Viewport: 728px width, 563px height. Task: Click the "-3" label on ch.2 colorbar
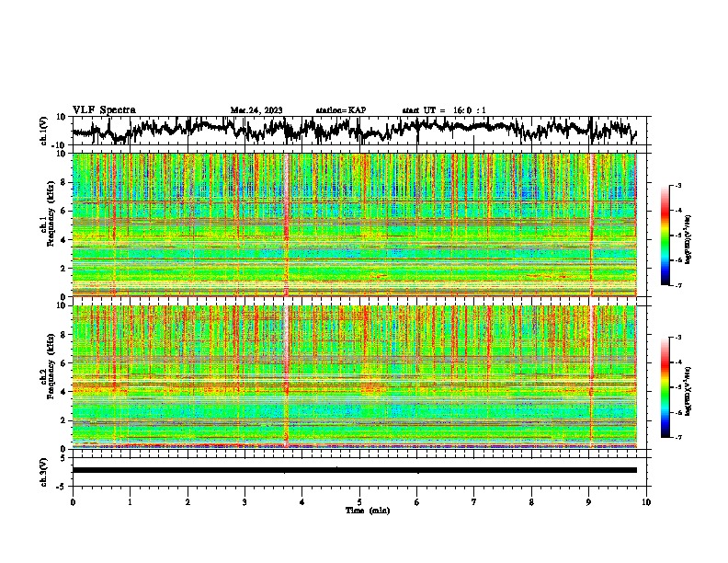[677, 338]
